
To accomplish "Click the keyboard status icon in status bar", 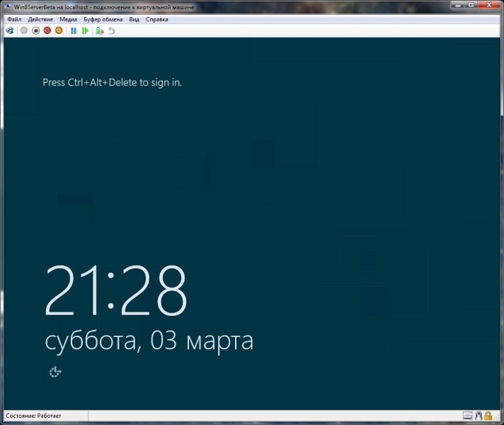I will (468, 416).
